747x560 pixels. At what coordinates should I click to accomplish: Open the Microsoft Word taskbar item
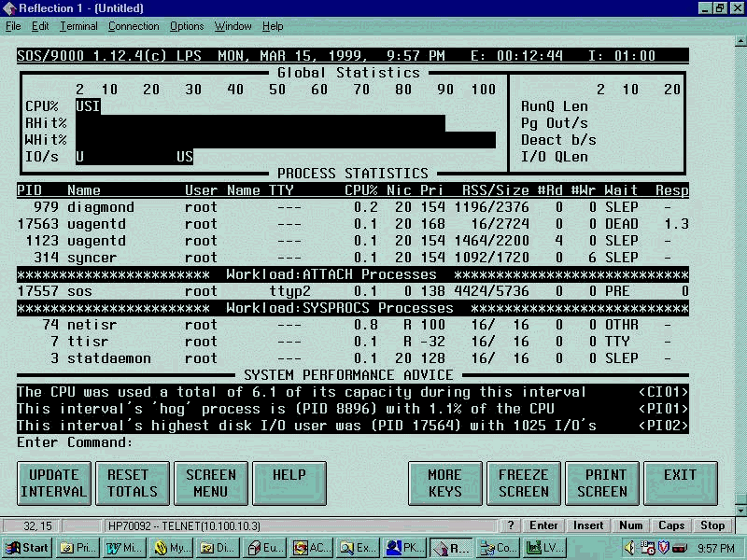click(x=125, y=548)
